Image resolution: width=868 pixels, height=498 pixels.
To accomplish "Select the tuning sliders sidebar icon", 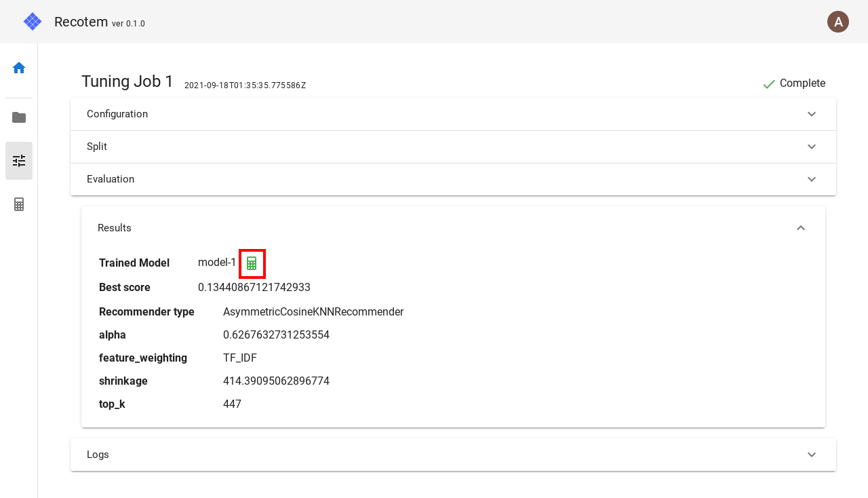I will pos(19,161).
